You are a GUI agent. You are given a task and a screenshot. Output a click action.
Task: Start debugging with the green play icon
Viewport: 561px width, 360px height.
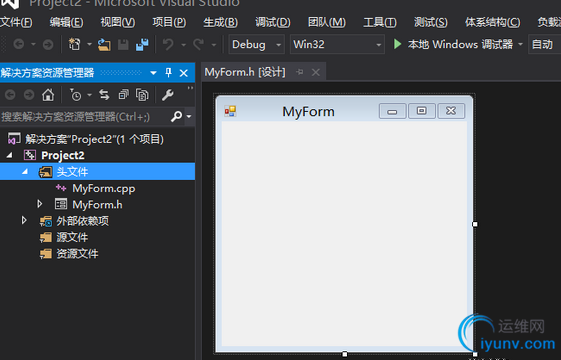[x=397, y=44]
